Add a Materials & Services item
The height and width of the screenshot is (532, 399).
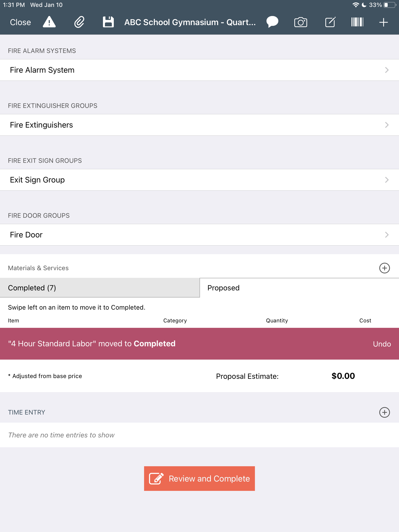[384, 268]
